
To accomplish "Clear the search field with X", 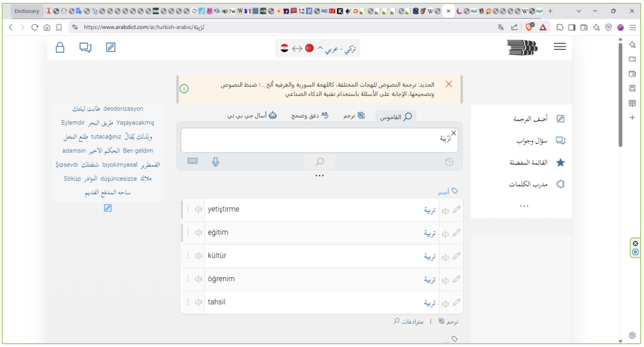I will (x=453, y=133).
